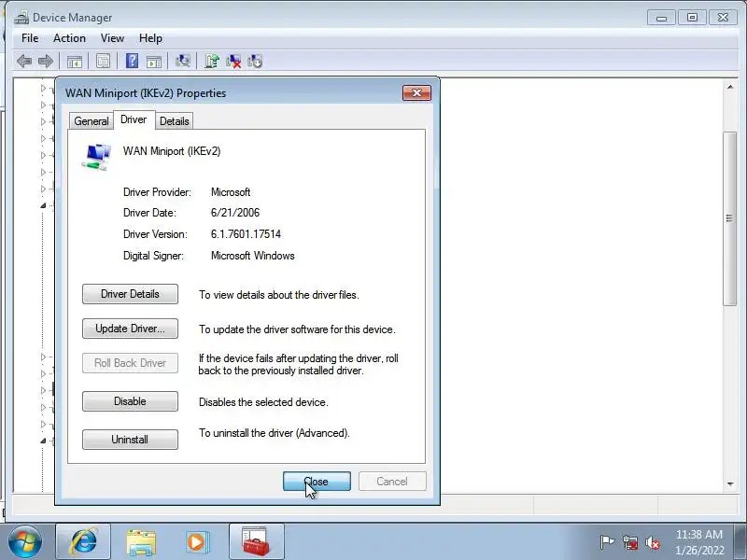Click the "Digital Signer:" label
Screen dimensions: 747x560
(153, 256)
